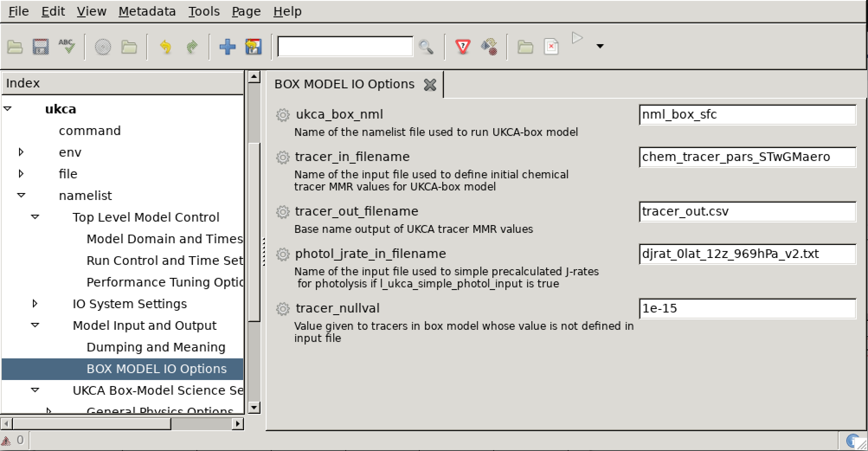Screen dimensions: 868x451
Task: Click the ukca_box_nml value field
Action: pyautogui.click(x=747, y=115)
